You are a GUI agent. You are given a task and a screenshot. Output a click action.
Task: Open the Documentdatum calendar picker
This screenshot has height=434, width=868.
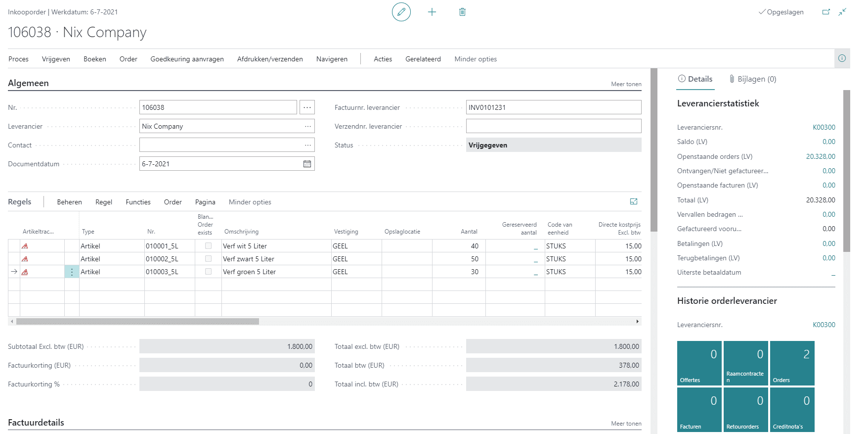pos(307,164)
